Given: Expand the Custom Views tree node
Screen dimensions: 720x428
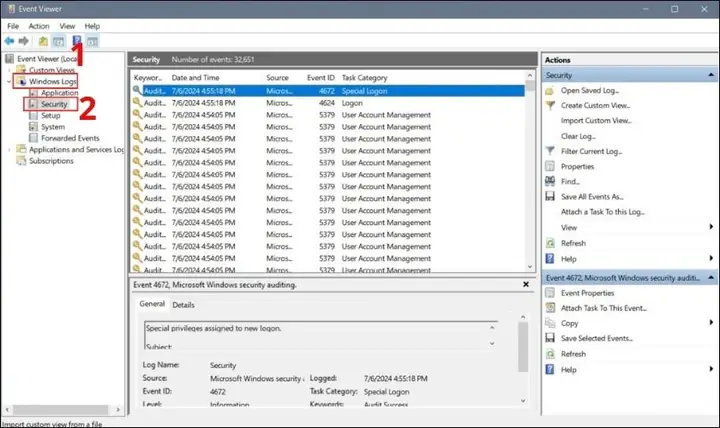Looking at the screenshot, I should pos(9,70).
